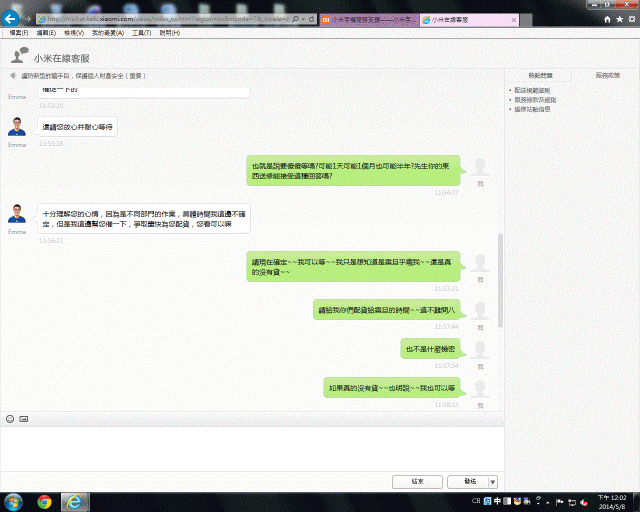Toggle the 中 Chinese input mode icon

click(x=497, y=501)
